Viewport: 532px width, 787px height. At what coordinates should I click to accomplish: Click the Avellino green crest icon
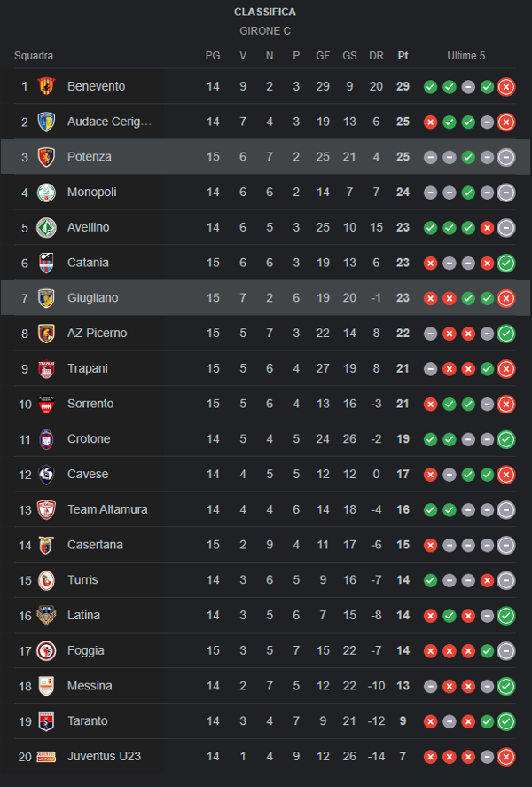46,227
